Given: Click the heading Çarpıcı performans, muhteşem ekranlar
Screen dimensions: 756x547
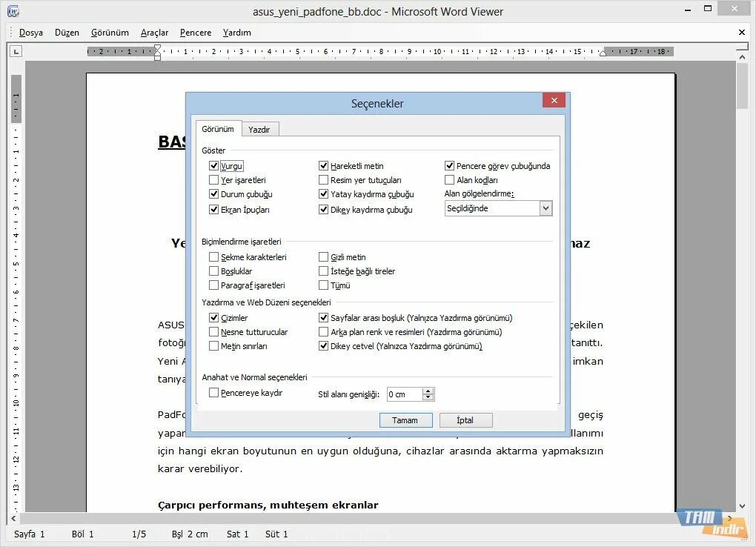Looking at the screenshot, I should pyautogui.click(x=268, y=505).
